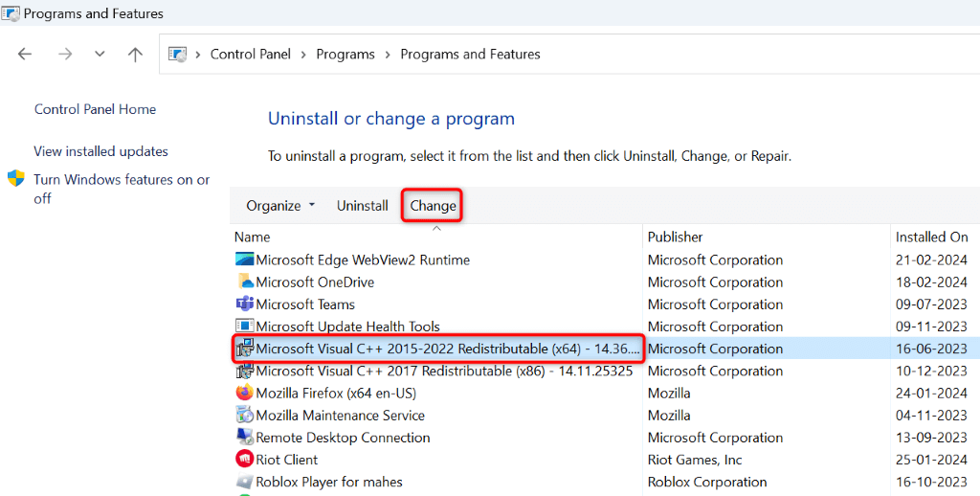Sort the list by Publisher column
Viewport: 980px width, 496px height.
(x=676, y=237)
